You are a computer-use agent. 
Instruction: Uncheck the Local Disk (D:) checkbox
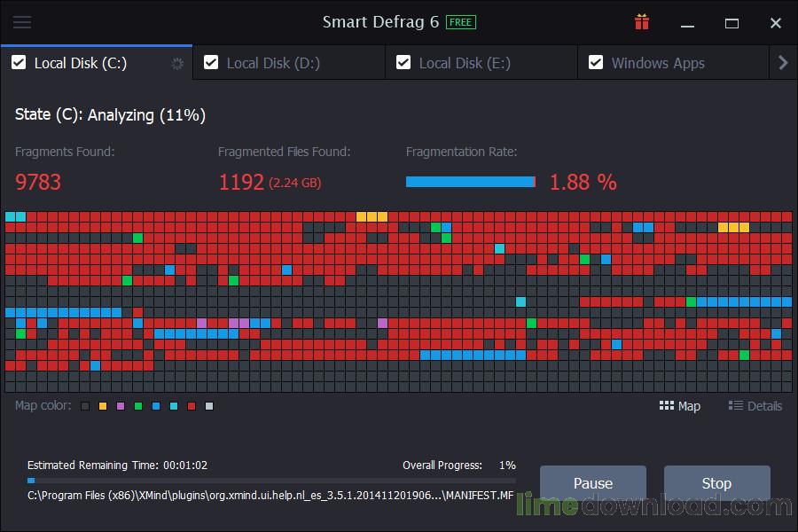coord(211,62)
